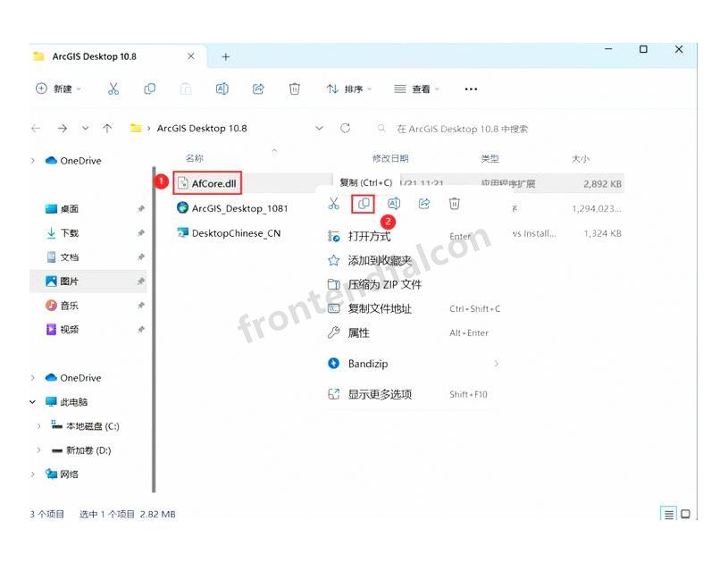This screenshot has height=563, width=728.
Task: Click the Cut icon in the top toolbar
Action: (113, 88)
